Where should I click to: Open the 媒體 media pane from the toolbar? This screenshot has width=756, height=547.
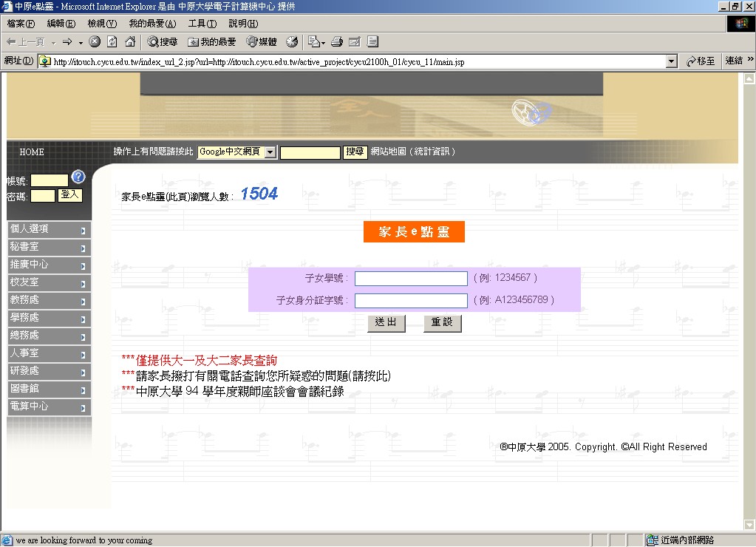[262, 42]
